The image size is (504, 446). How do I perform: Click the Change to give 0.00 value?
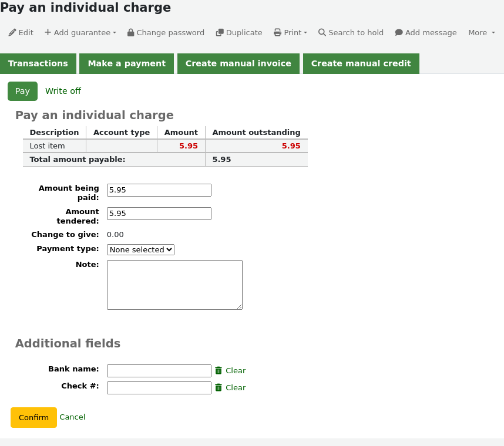coord(115,234)
